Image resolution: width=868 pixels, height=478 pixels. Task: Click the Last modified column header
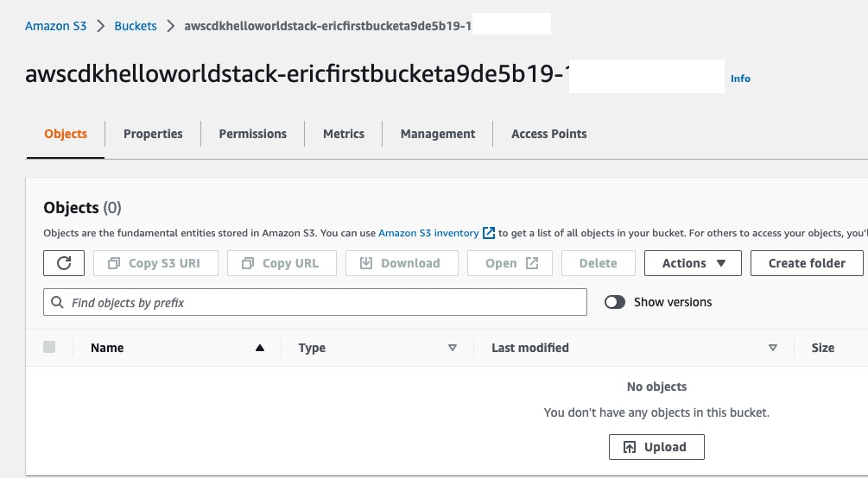529,348
